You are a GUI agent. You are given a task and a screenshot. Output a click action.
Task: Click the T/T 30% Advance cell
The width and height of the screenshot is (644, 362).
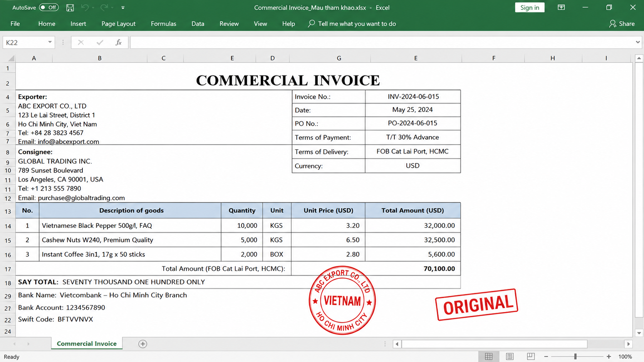tap(413, 137)
